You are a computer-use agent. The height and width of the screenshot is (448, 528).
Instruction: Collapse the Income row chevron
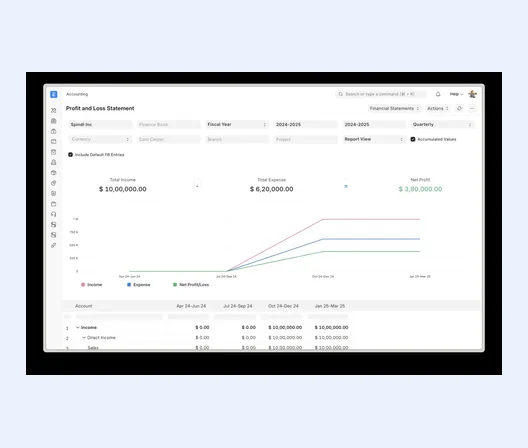[78, 327]
